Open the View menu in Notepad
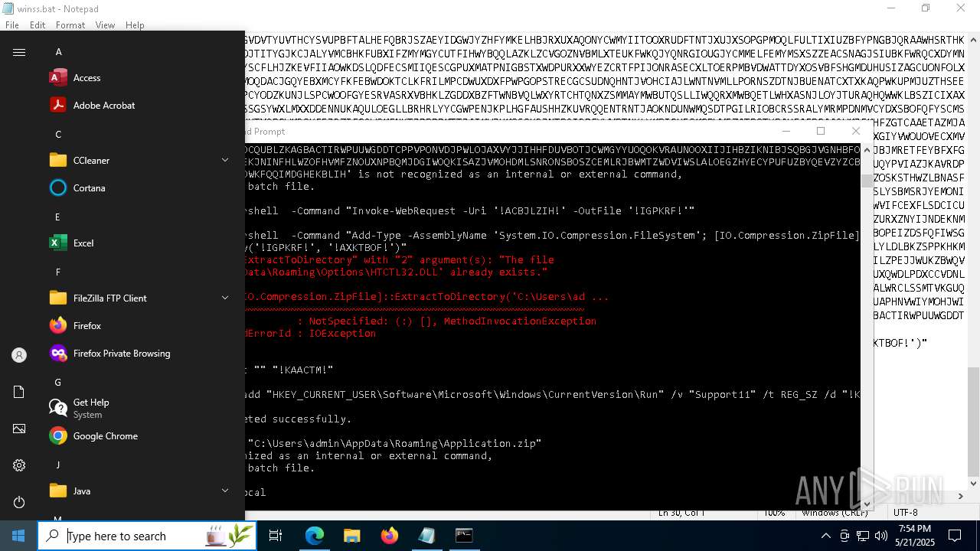The height and width of the screenshot is (551, 980). coord(105,24)
